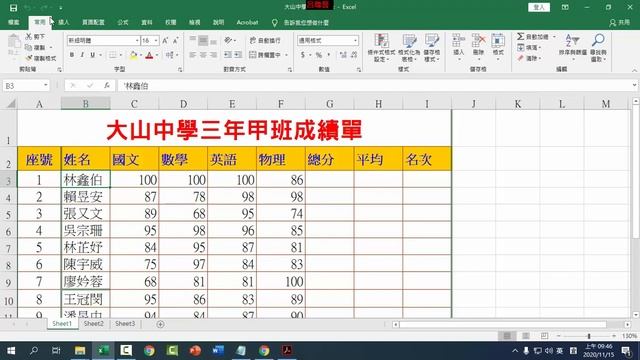Click Merge & Center (跨欄置中) button
This screenshot has width=640, height=360.
(265, 55)
